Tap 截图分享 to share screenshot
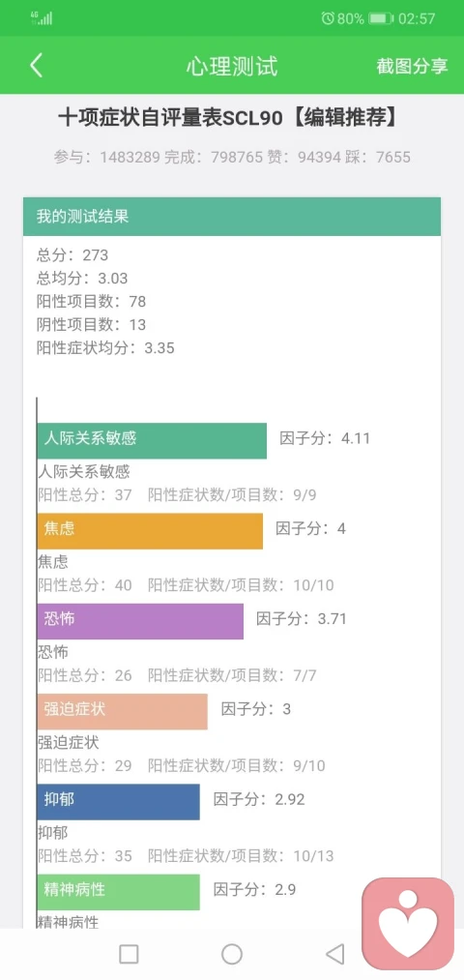Viewport: 464px width, 980px height. tap(412, 66)
